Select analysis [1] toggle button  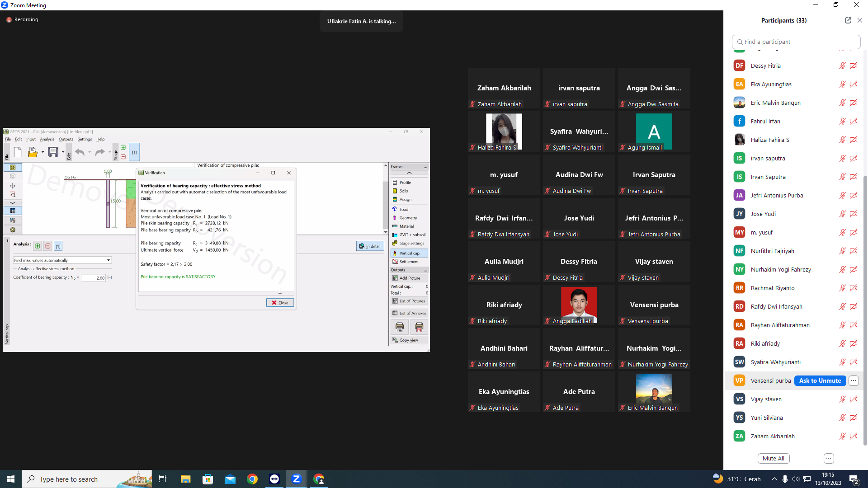click(58, 246)
